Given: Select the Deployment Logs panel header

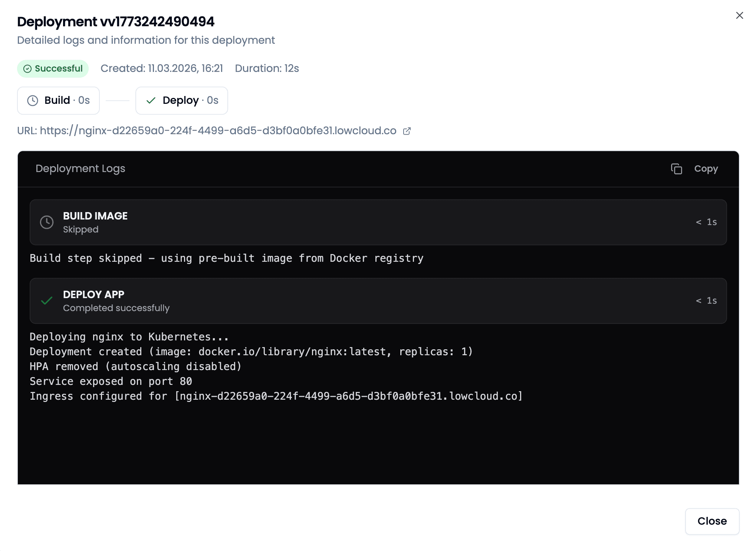Looking at the screenshot, I should 80,169.
